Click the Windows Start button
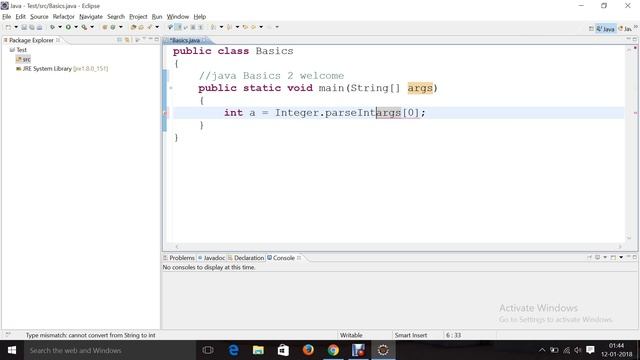Screen dimensions: 640x360 pos(12,350)
